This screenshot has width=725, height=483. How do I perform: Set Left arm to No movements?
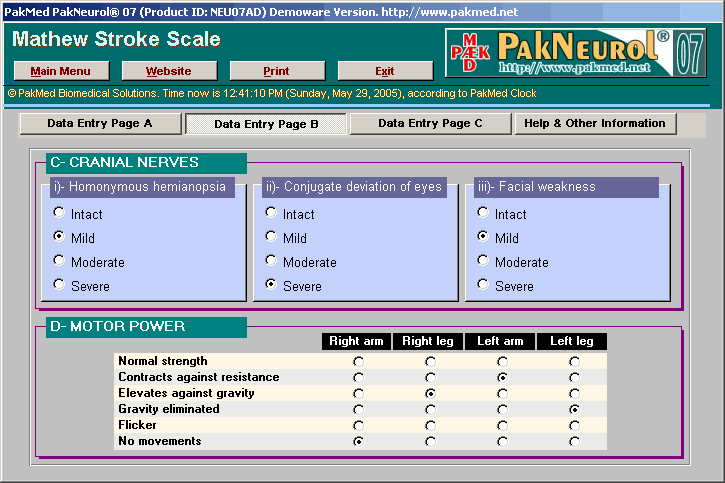click(x=503, y=442)
